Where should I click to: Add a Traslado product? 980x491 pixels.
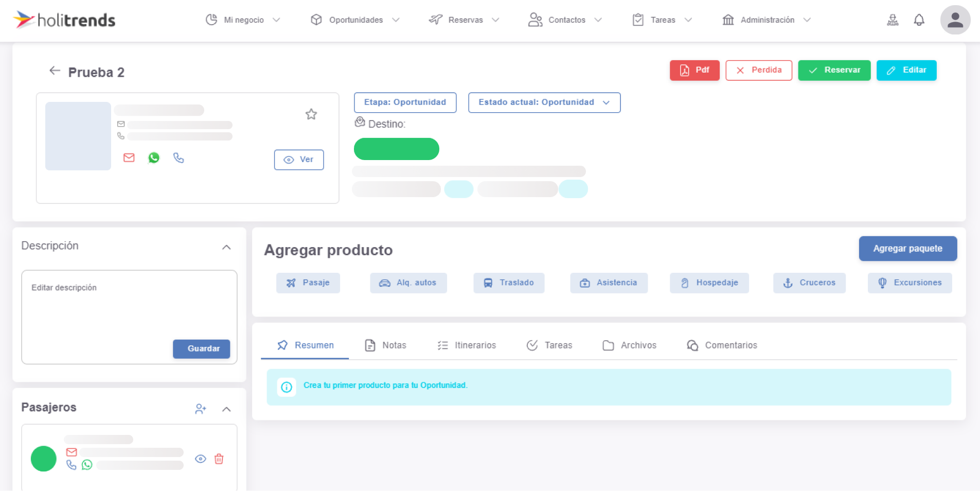(x=509, y=283)
